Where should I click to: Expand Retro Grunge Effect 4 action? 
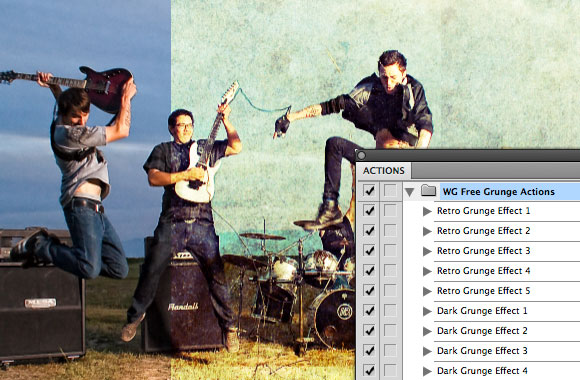[427, 271]
